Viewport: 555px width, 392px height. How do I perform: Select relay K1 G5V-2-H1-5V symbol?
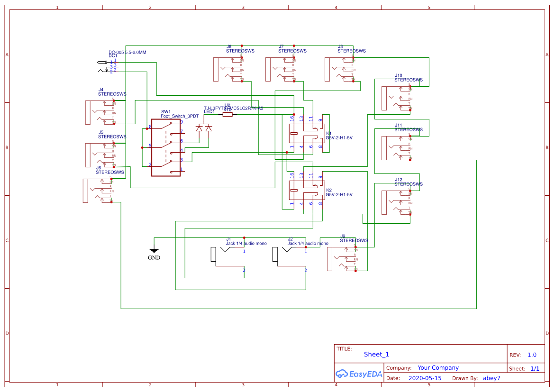tap(308, 133)
